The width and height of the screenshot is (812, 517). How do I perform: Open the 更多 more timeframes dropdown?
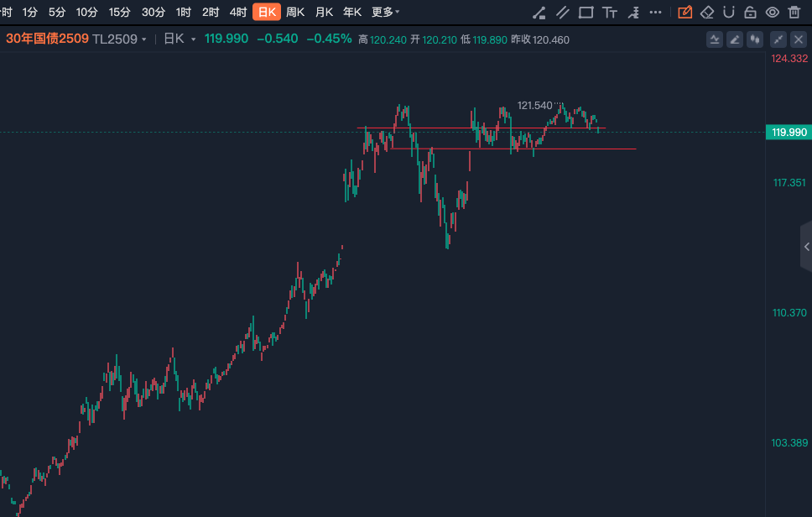point(385,12)
